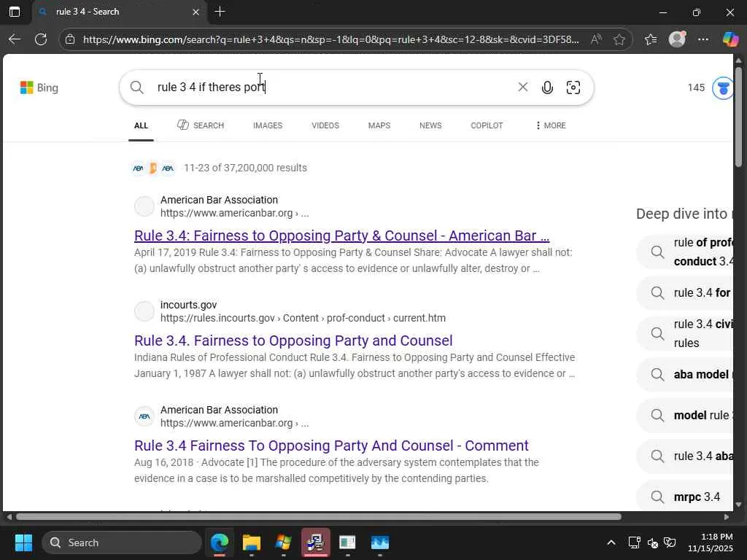Click '11-23 of 37,200,000 results' text
Screen dimensions: 747x560
[x=245, y=168]
